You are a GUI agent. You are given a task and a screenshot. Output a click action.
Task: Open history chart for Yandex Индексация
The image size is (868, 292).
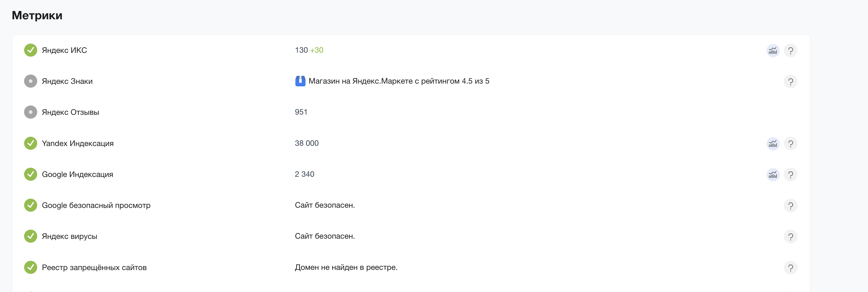click(773, 144)
